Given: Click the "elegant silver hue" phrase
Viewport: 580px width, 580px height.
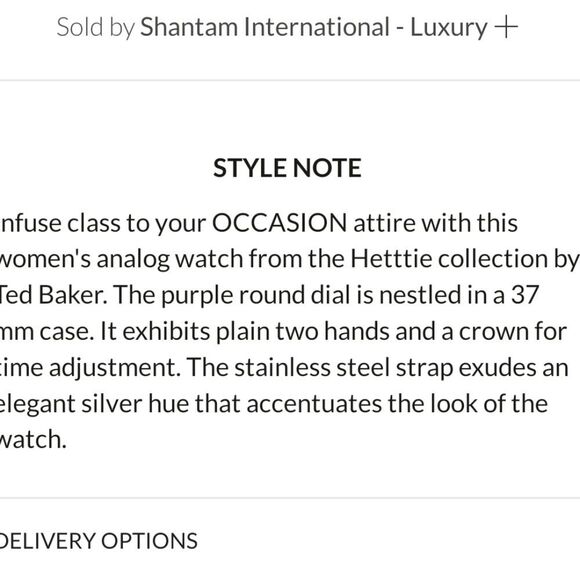Looking at the screenshot, I should [x=71, y=404].
